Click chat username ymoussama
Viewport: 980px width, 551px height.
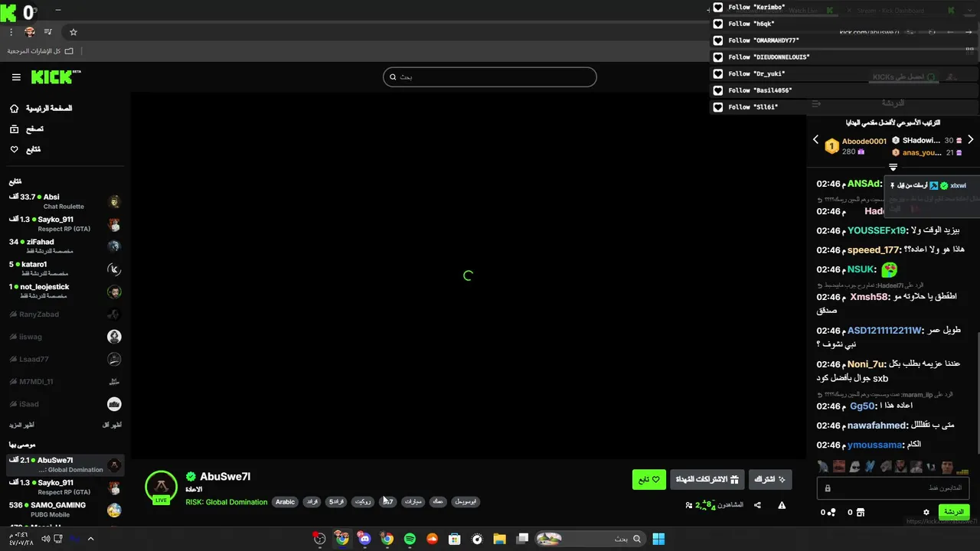click(875, 445)
